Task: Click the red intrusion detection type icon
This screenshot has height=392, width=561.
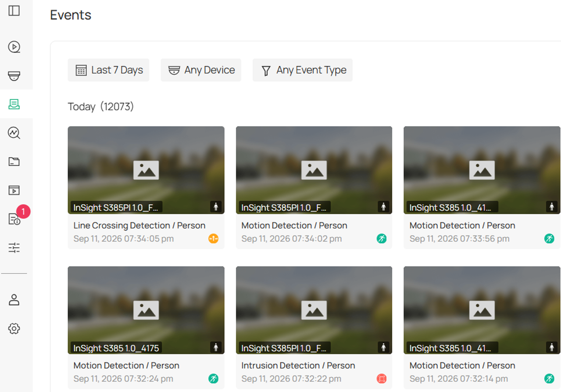Action: [x=382, y=378]
